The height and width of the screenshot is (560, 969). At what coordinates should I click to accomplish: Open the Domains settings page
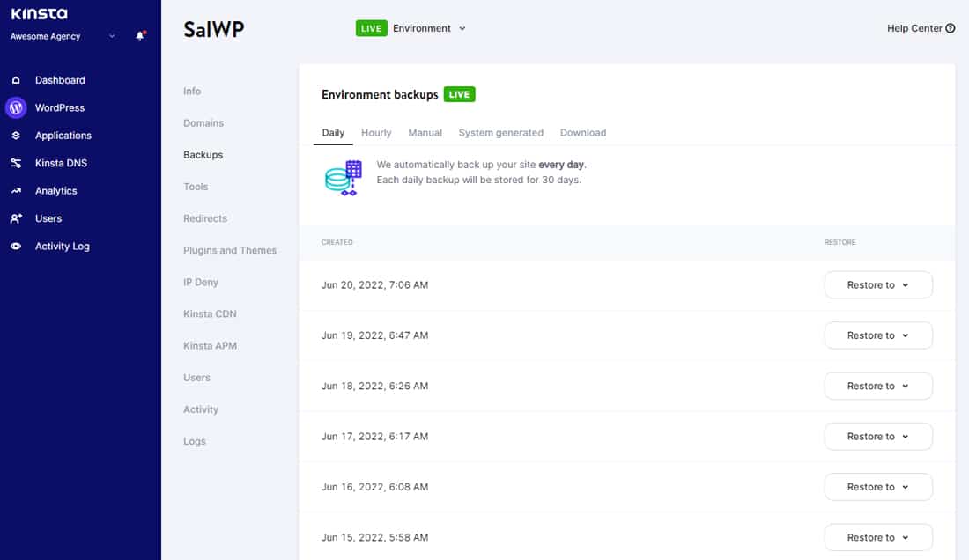click(203, 122)
